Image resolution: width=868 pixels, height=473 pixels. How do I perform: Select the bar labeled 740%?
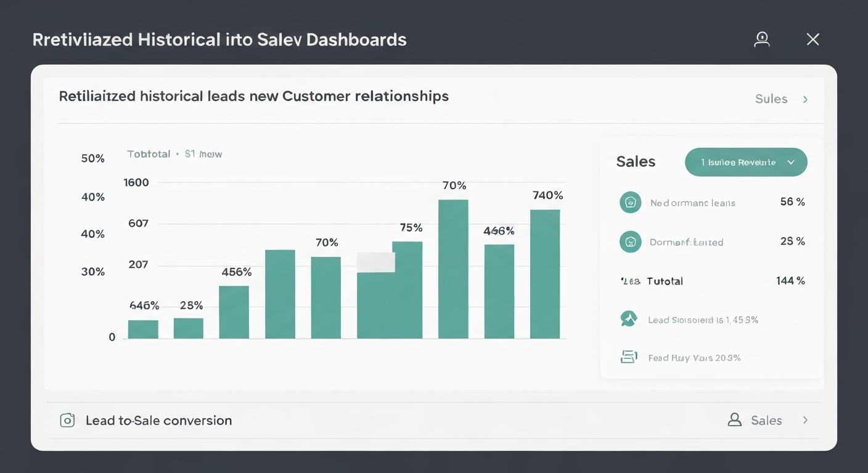tap(545, 274)
